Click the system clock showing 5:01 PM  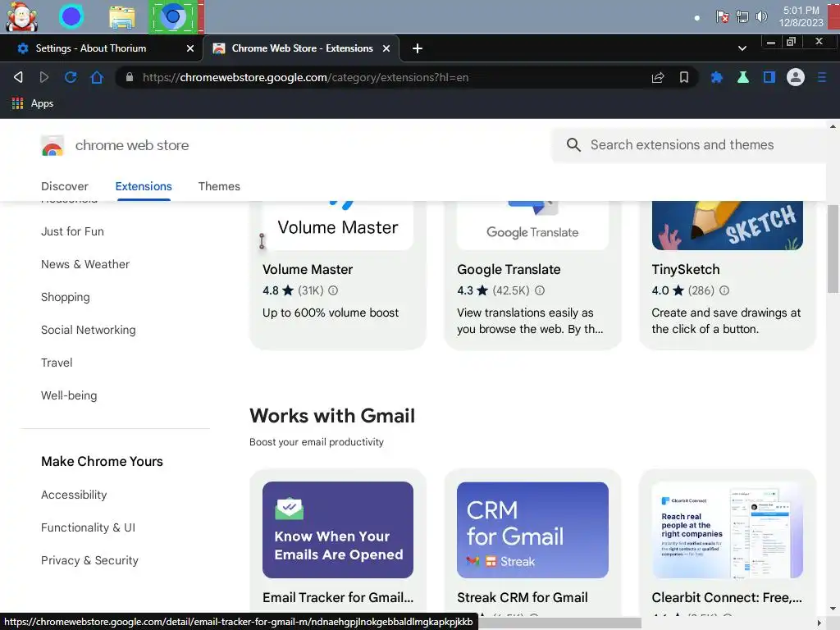click(x=801, y=16)
